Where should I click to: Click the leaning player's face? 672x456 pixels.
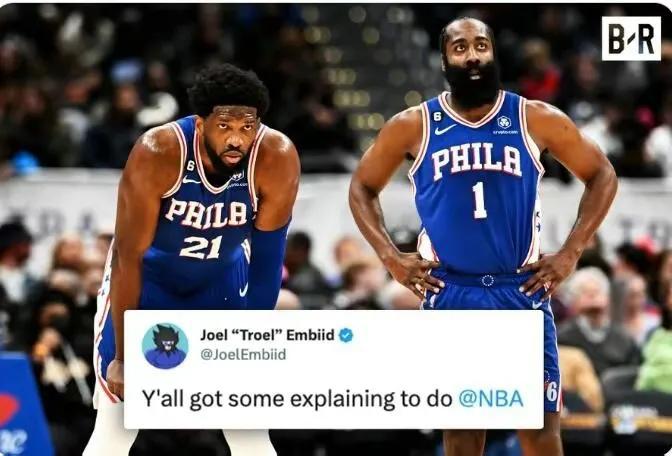232,137
